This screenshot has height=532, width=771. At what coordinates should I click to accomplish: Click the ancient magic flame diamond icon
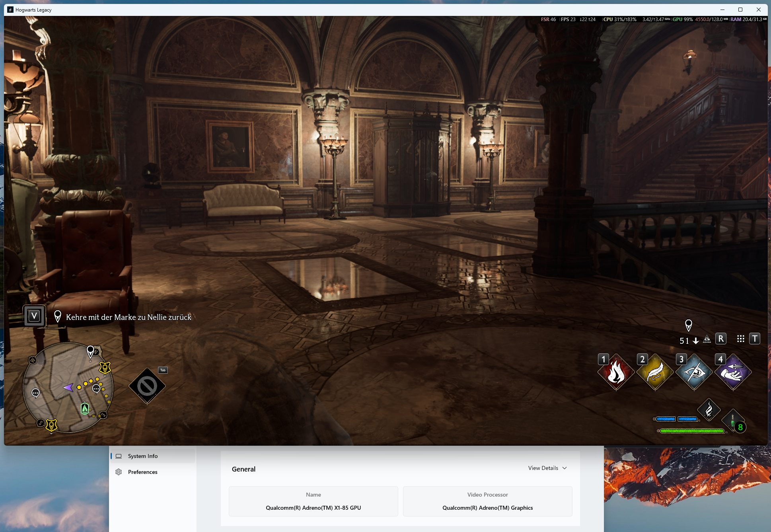point(709,409)
